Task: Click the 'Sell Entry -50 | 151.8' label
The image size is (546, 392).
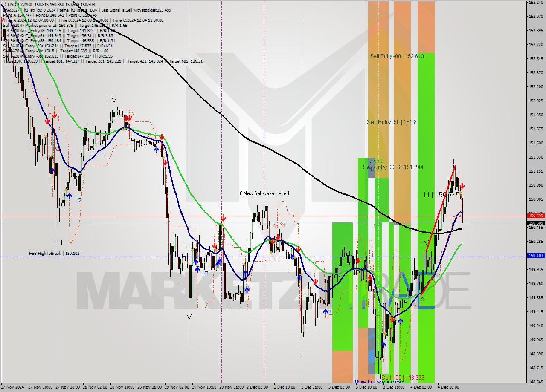Action: [x=392, y=122]
